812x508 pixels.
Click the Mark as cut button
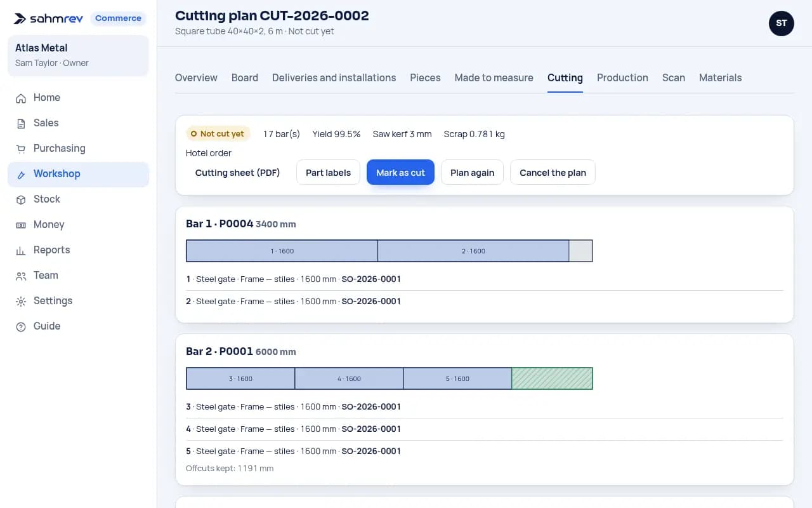click(x=400, y=172)
